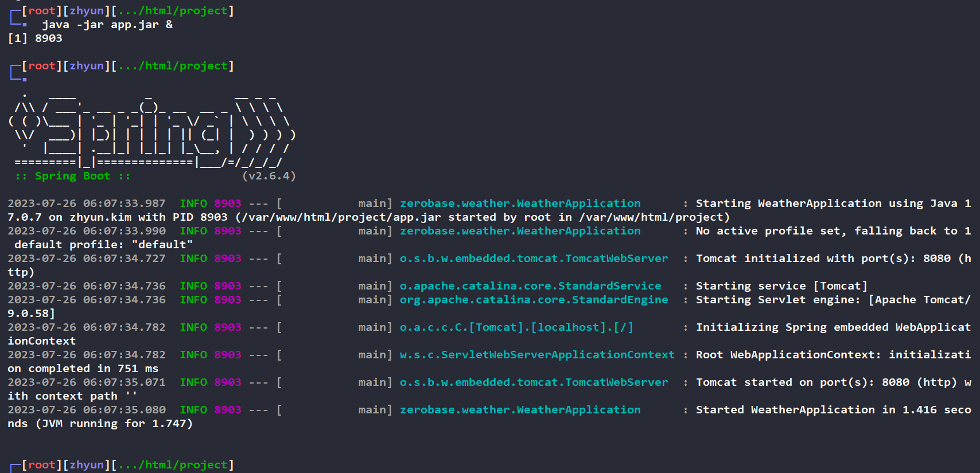Select 'default profile: "default"' line

pos(104,245)
